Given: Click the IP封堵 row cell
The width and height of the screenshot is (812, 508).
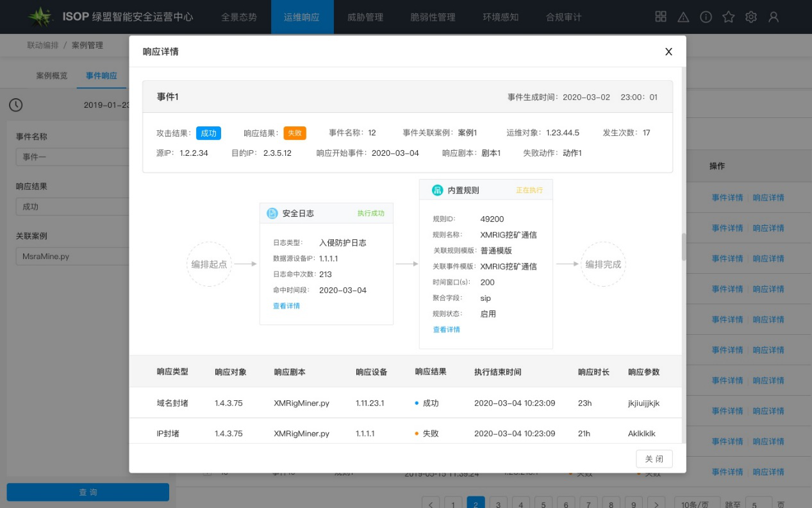Looking at the screenshot, I should pyautogui.click(x=168, y=434).
